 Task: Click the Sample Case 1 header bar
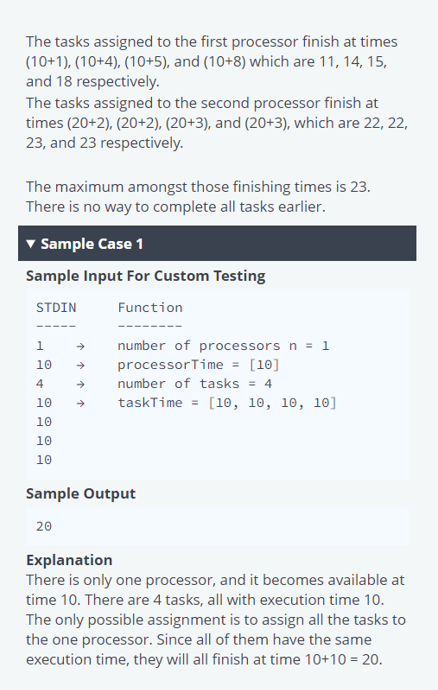point(217,243)
